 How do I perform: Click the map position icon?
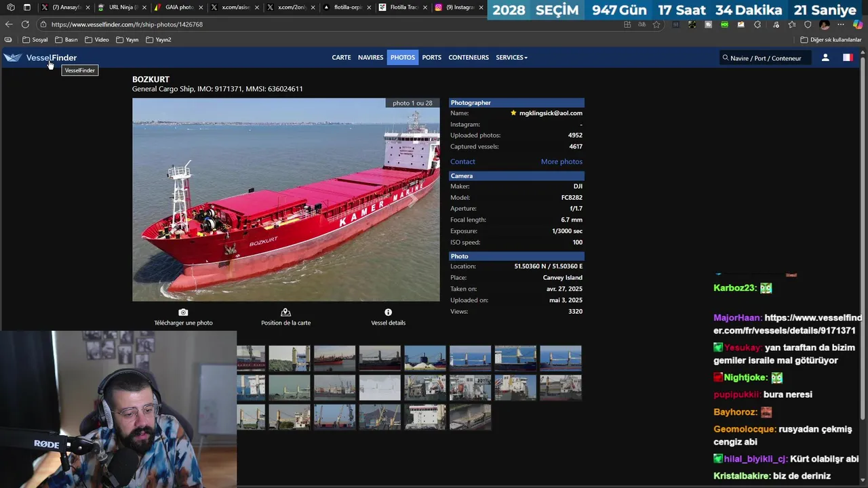pos(285,312)
